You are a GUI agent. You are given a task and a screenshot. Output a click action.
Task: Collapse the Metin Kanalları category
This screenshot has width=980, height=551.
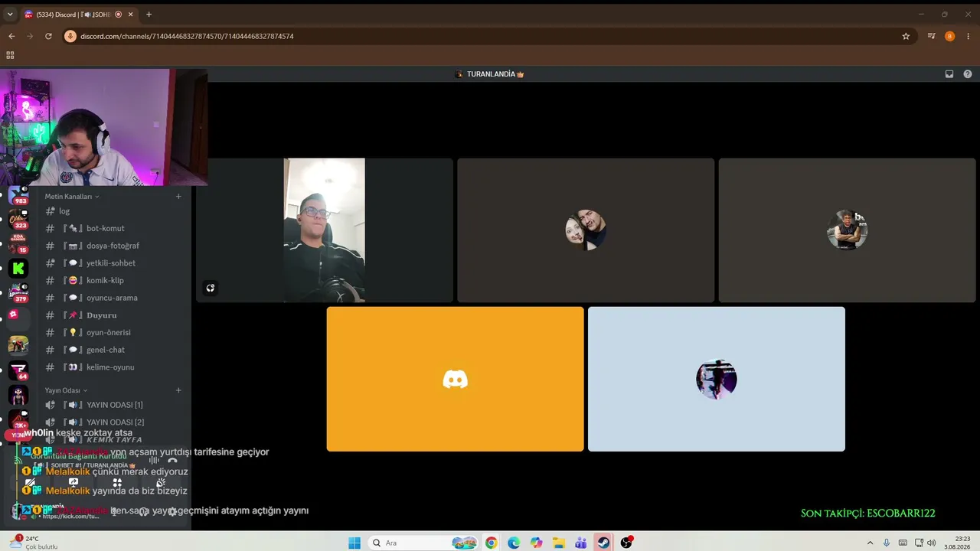[x=72, y=197]
